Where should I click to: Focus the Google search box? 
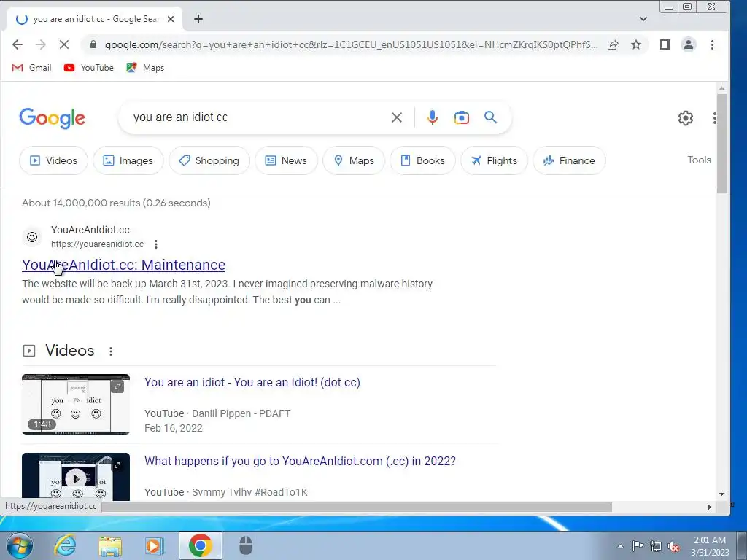[258, 117]
